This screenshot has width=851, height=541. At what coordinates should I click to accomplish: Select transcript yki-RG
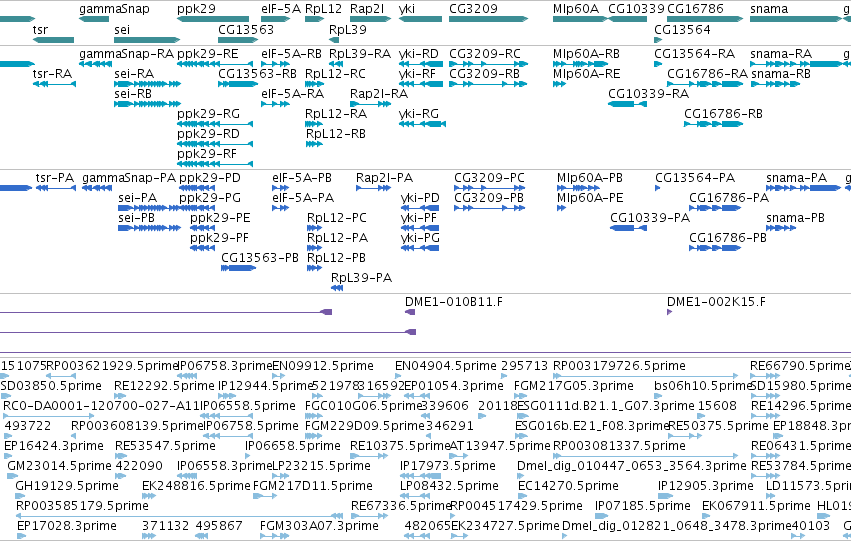pyautogui.click(x=418, y=114)
